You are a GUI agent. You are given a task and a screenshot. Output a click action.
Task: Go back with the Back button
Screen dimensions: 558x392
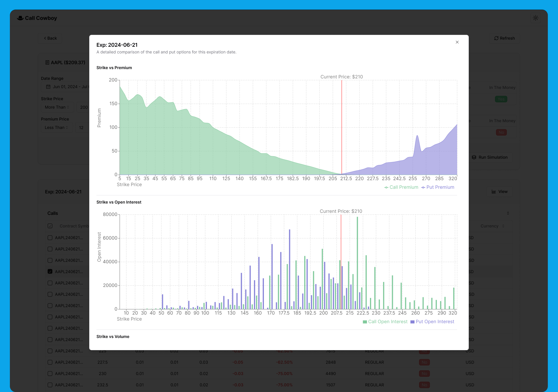(50, 38)
